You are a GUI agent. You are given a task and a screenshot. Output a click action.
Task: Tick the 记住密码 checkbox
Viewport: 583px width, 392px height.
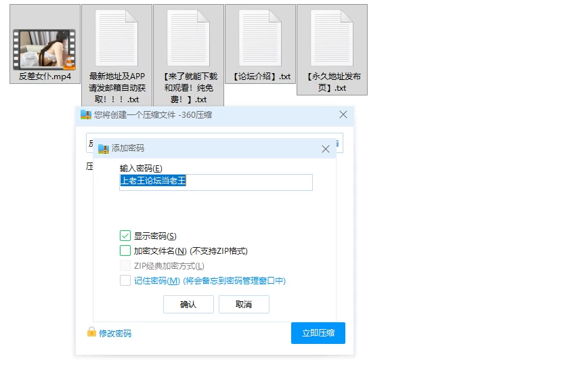[x=125, y=280]
